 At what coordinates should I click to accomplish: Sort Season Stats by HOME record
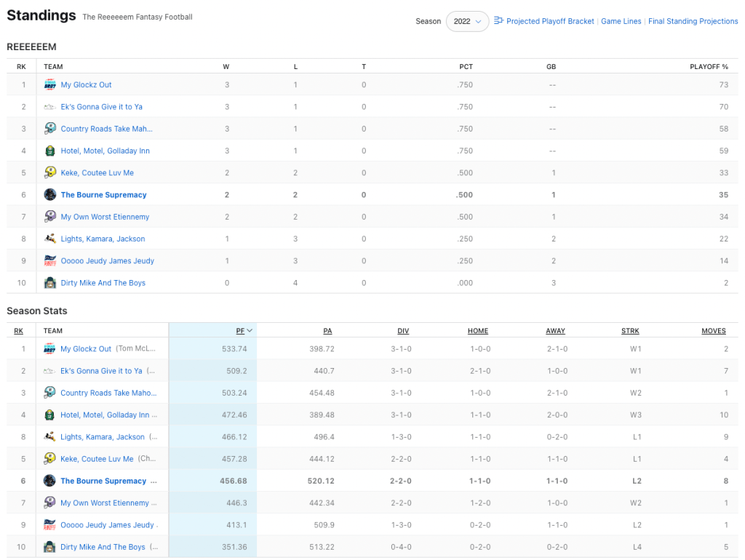click(x=477, y=331)
